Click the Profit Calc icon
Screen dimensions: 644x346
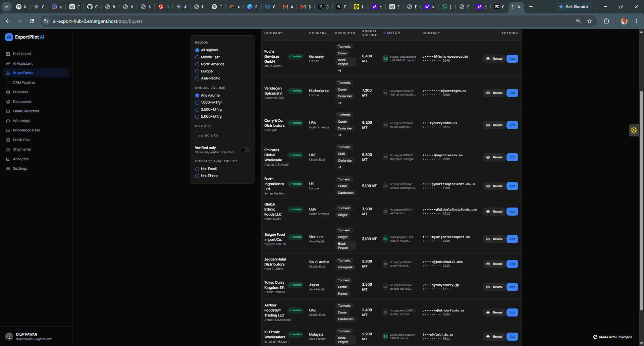click(x=8, y=140)
